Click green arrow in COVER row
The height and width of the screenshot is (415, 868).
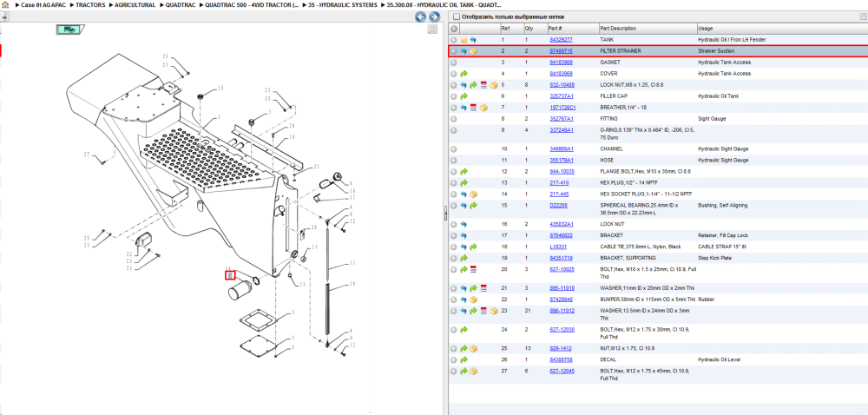pyautogui.click(x=464, y=74)
